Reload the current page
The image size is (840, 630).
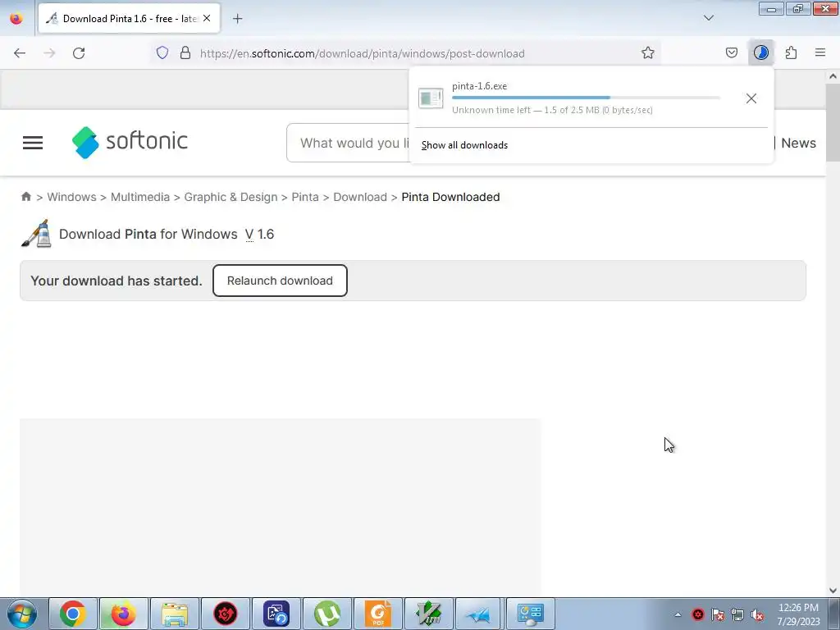point(79,53)
